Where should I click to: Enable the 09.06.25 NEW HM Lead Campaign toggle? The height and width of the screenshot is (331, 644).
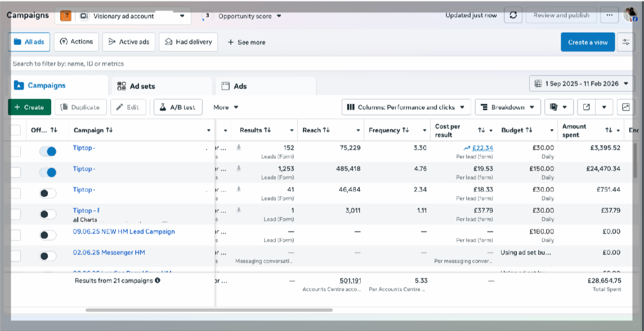[48, 235]
